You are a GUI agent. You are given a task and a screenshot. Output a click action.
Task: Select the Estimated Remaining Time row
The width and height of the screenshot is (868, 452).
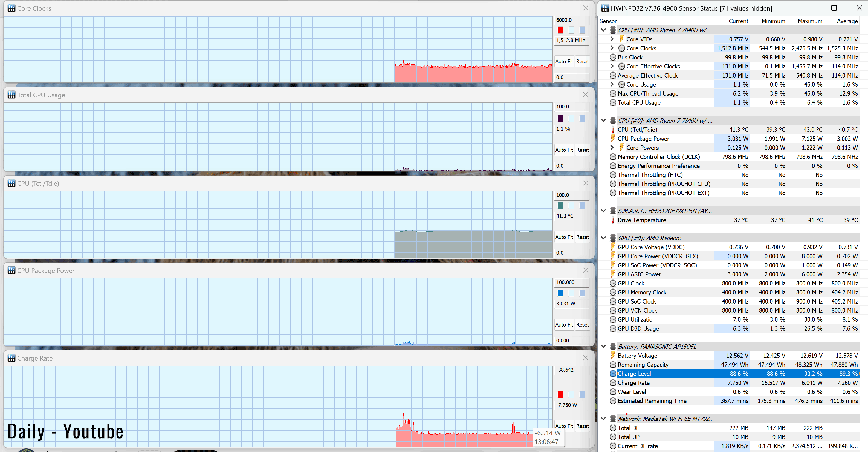pyautogui.click(x=734, y=401)
